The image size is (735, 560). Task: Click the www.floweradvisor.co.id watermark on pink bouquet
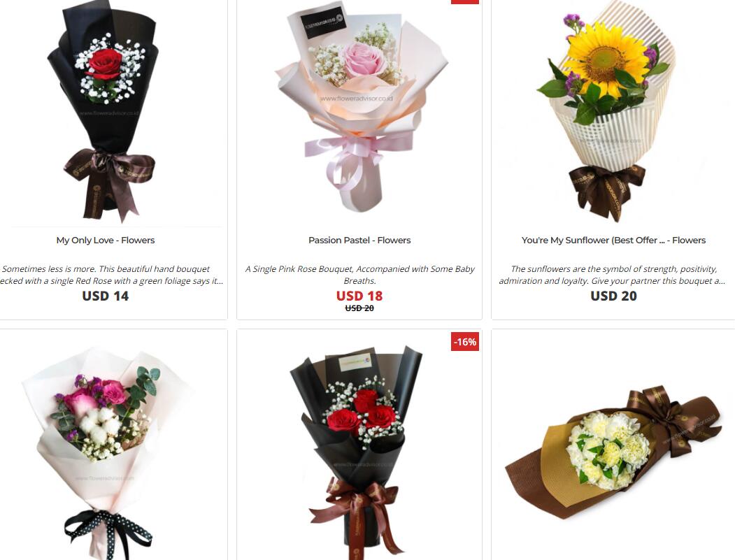click(x=357, y=99)
